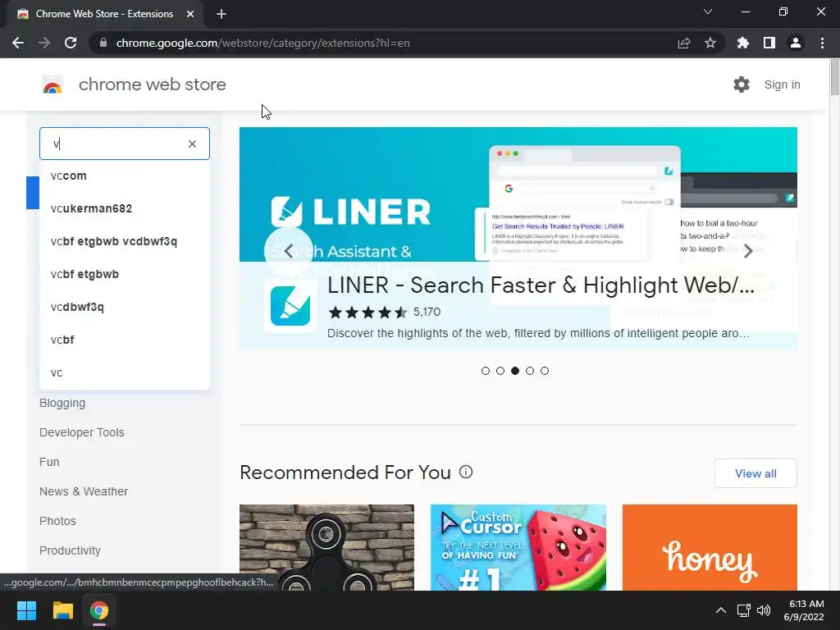Jump to fifth carousel slide dot
The image size is (840, 630).
click(x=545, y=371)
